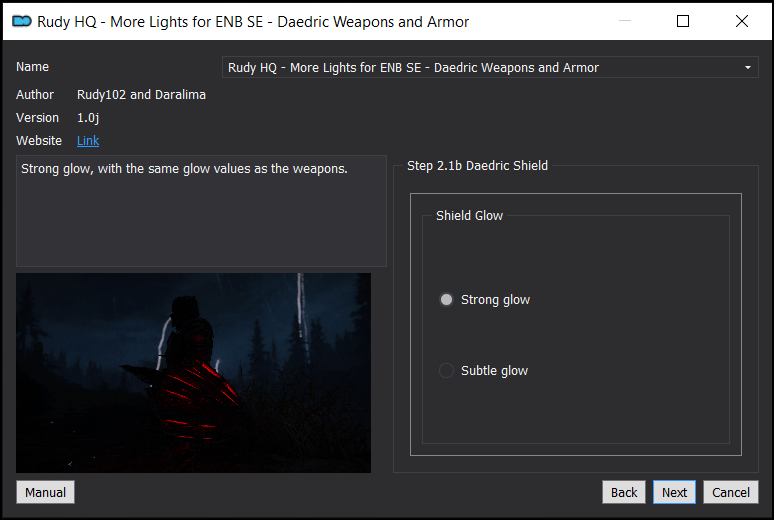The image size is (774, 520).
Task: Click the 'Step 2.1b Daedric Shield' heading
Action: (477, 165)
